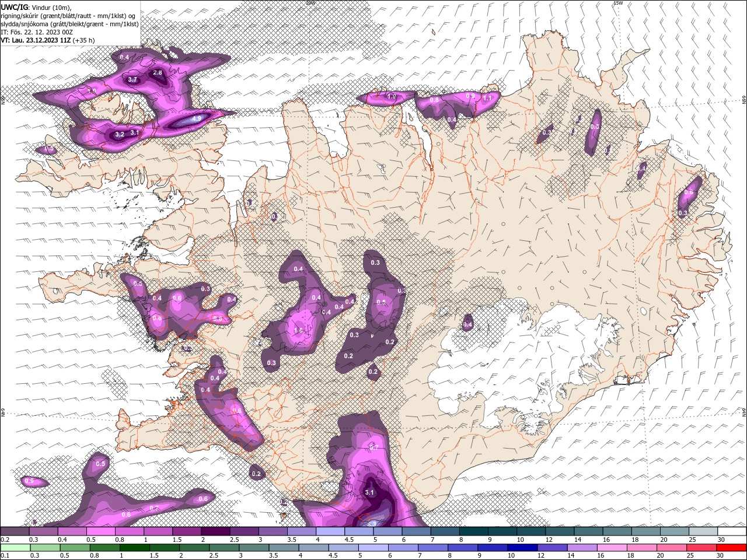
Task: Click the '30' label in the rain legend row
Action: pyautogui.click(x=720, y=555)
